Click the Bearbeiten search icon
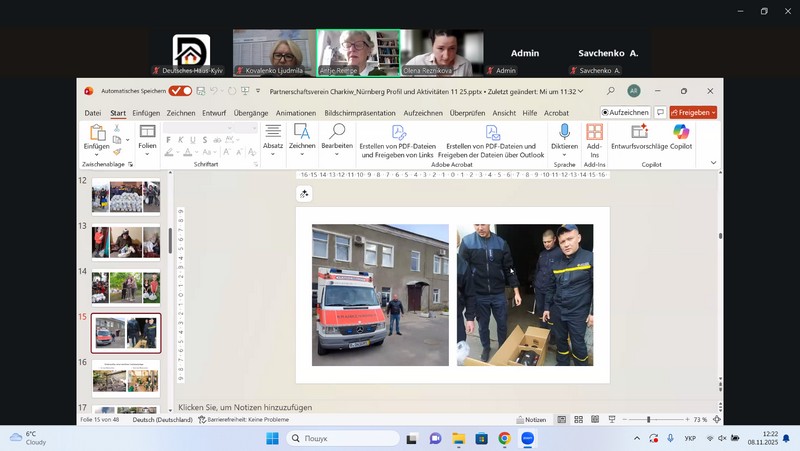Screen dimensions: 800x451 tap(337, 132)
